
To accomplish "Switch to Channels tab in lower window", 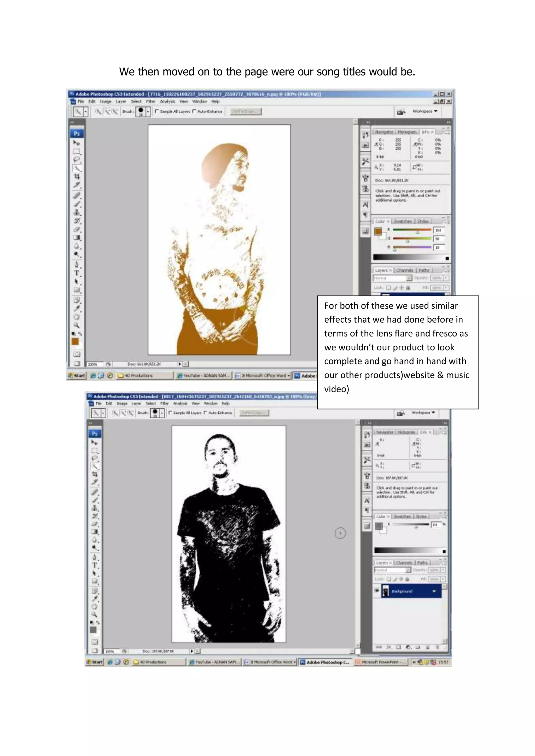I will click(404, 563).
